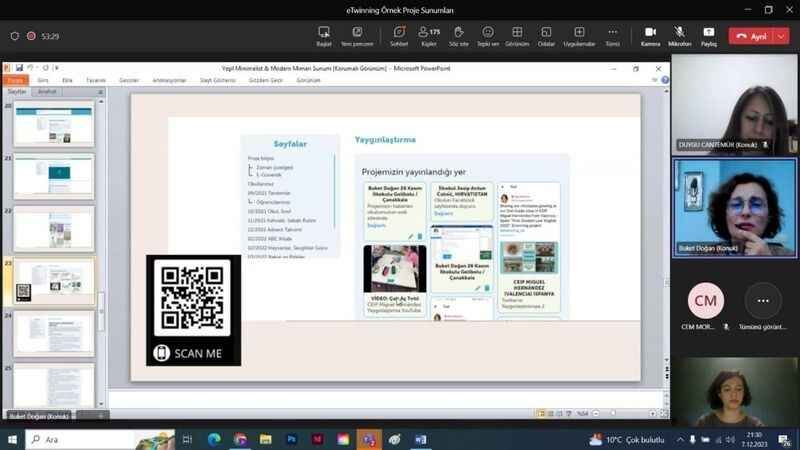Screen dimensions: 800x450
Task: Open the Sohbet chat panel
Action: tap(399, 37)
